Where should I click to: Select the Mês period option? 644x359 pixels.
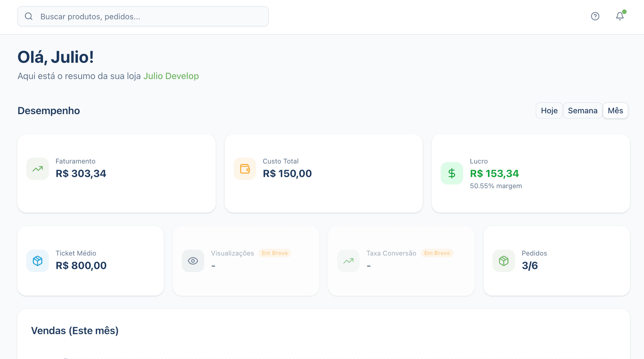(615, 110)
